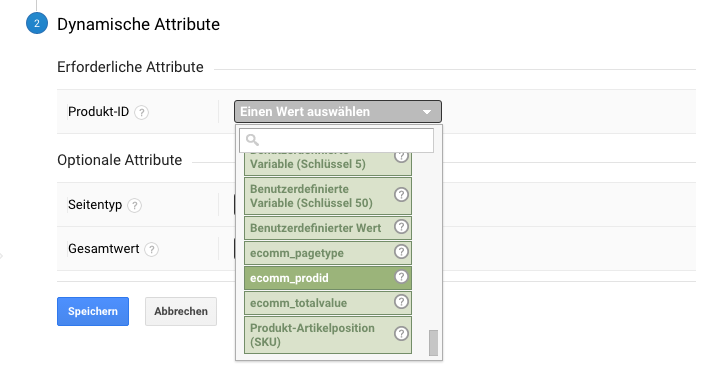
Task: Click the dropdown arrow for Produkt-ID
Action: pyautogui.click(x=427, y=112)
